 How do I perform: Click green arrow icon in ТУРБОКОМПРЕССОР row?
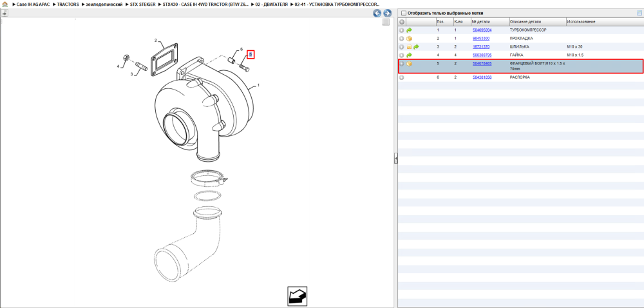pyautogui.click(x=409, y=30)
